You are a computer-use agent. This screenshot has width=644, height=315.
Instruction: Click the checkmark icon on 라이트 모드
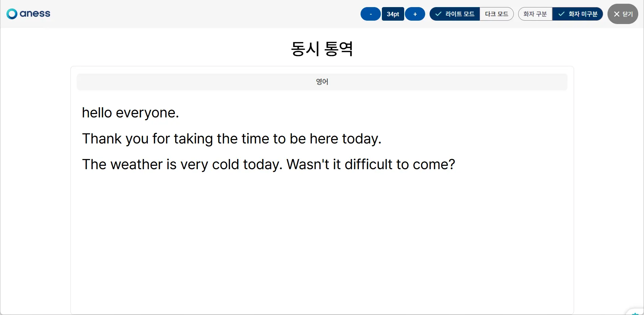pyautogui.click(x=438, y=14)
